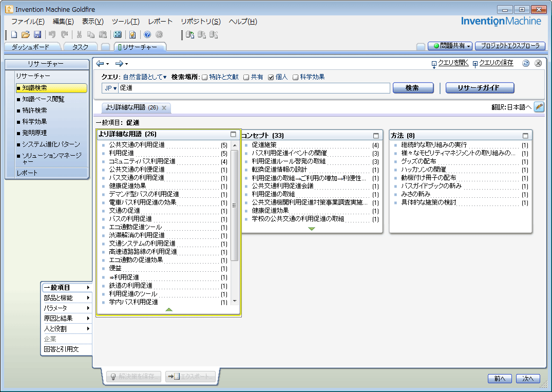Click the first repository database icon with green arrow

pyautogui.click(x=190, y=34)
